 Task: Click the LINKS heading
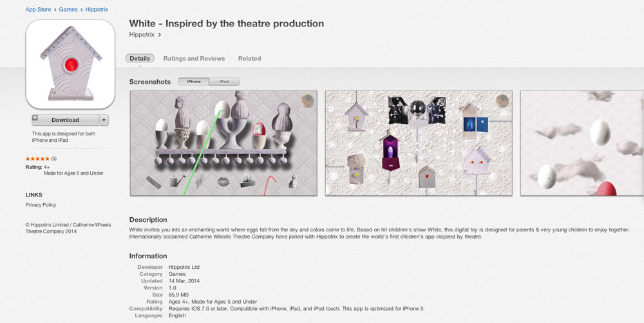[33, 195]
